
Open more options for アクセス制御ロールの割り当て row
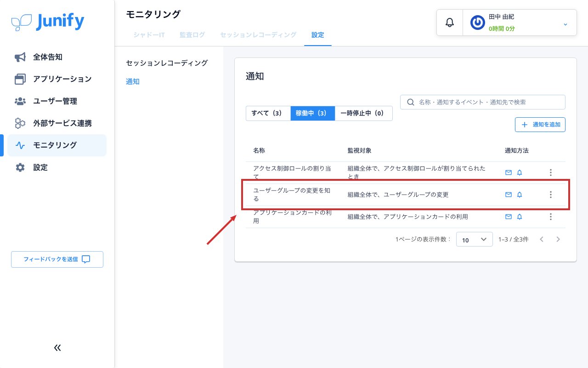coord(551,172)
